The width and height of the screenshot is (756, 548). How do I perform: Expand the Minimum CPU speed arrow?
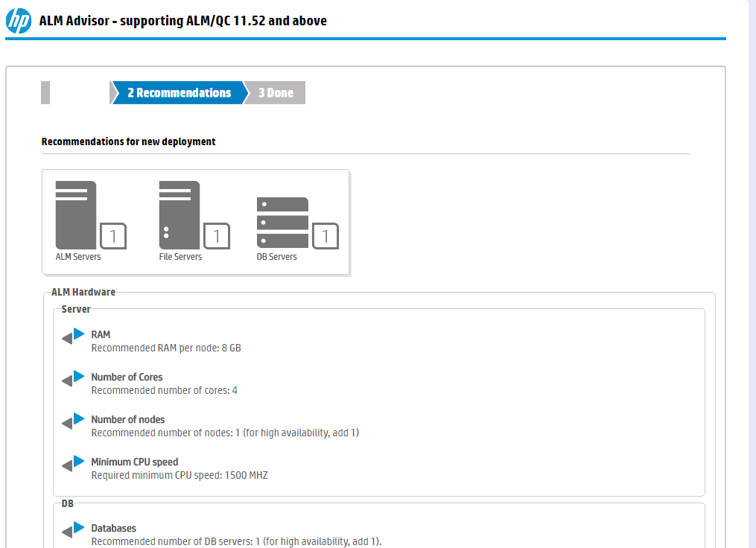coord(73,464)
